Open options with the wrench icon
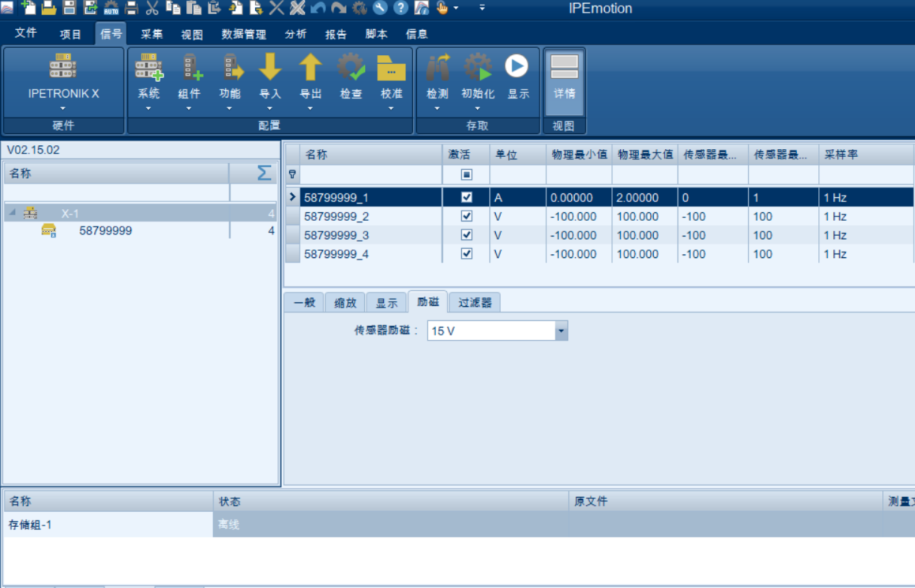The image size is (915, 588). coord(380,8)
